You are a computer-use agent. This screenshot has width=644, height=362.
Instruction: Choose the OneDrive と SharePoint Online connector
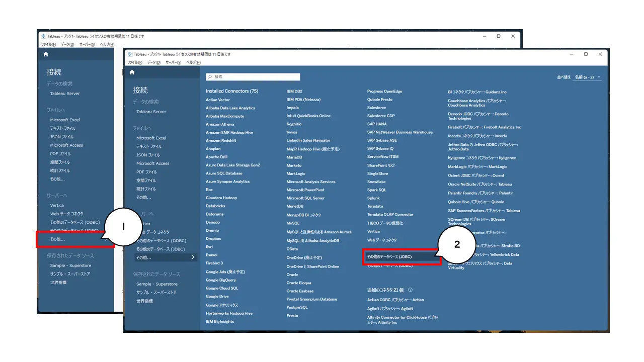tap(313, 266)
